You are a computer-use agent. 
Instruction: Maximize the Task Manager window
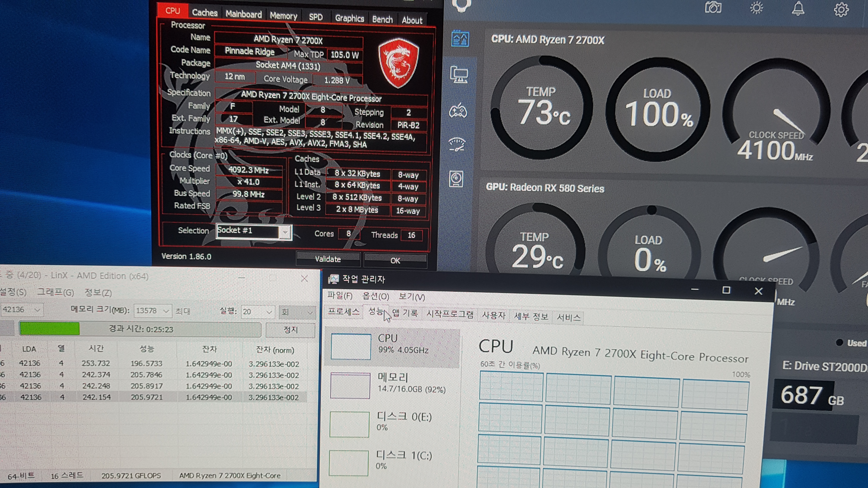click(x=726, y=290)
